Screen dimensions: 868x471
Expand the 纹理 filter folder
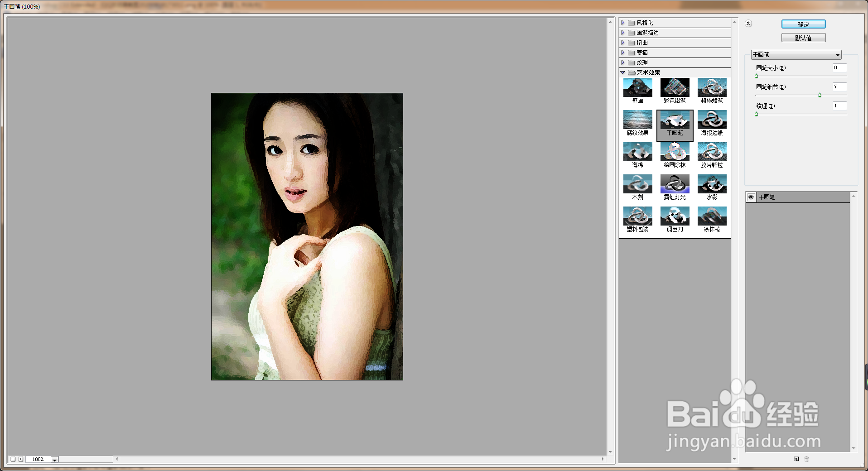[623, 62]
